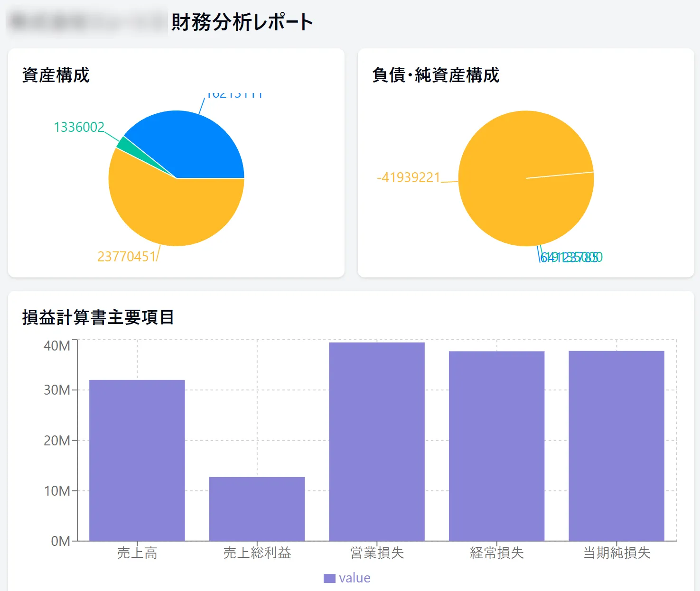Viewport: 700px width, 591px height.
Task: Click the 16213111 label on the blue slice
Action: coord(236,94)
